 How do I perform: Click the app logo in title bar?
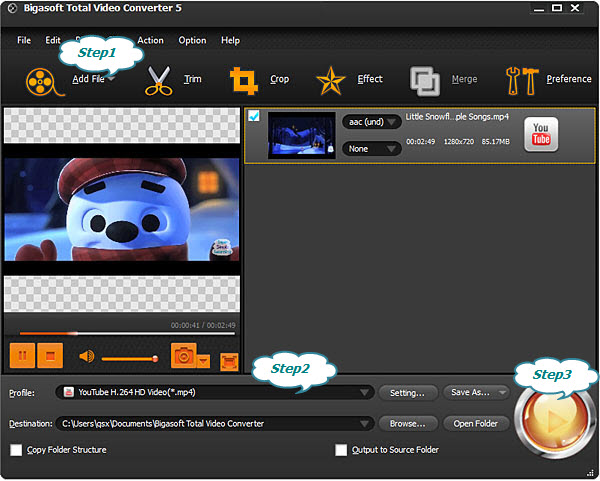12,8
